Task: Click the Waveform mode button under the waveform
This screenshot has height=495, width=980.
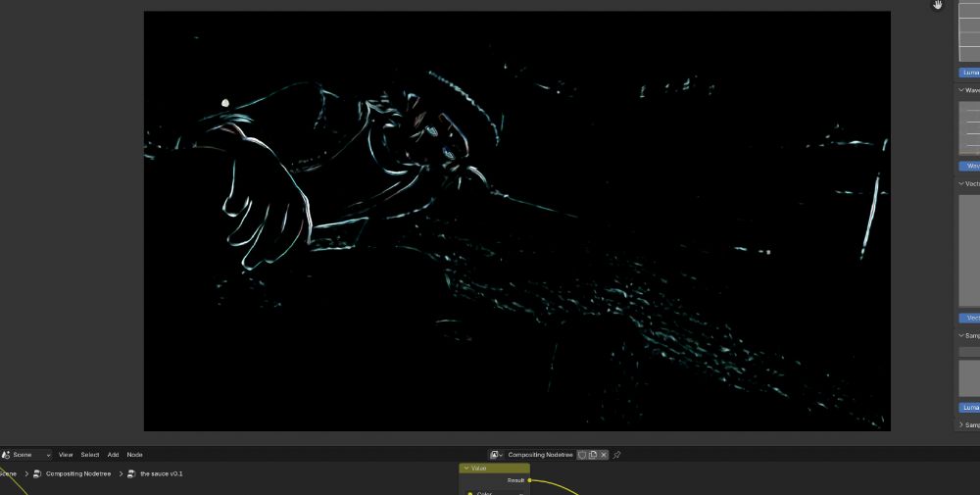Action: click(969, 167)
